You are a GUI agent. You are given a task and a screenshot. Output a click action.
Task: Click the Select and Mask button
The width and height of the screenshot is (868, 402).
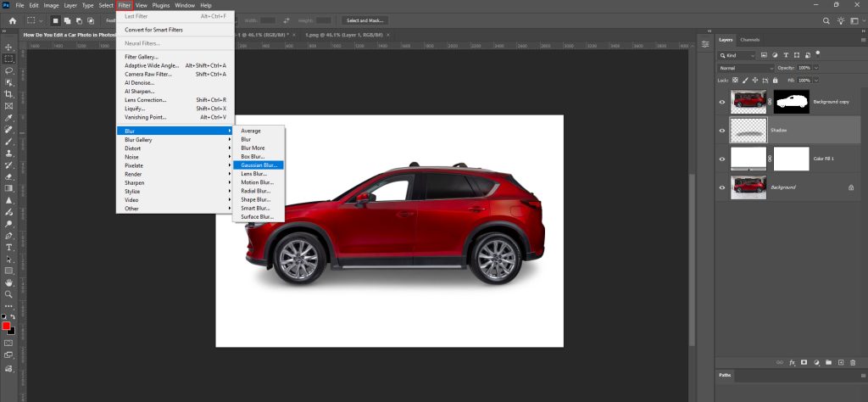[x=364, y=20]
